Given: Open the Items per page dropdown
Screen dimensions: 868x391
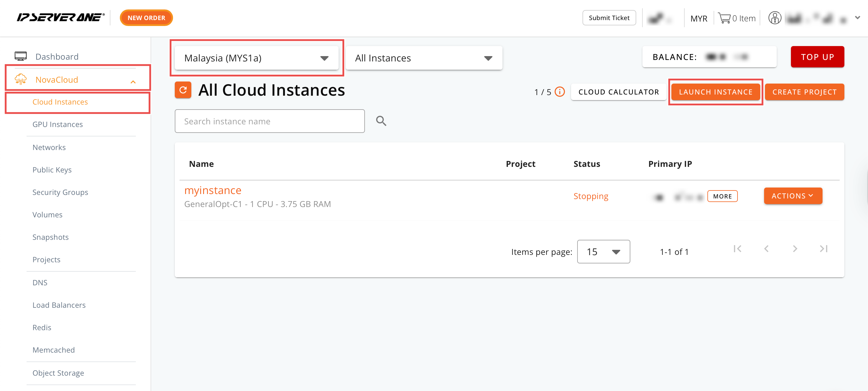Looking at the screenshot, I should tap(603, 251).
